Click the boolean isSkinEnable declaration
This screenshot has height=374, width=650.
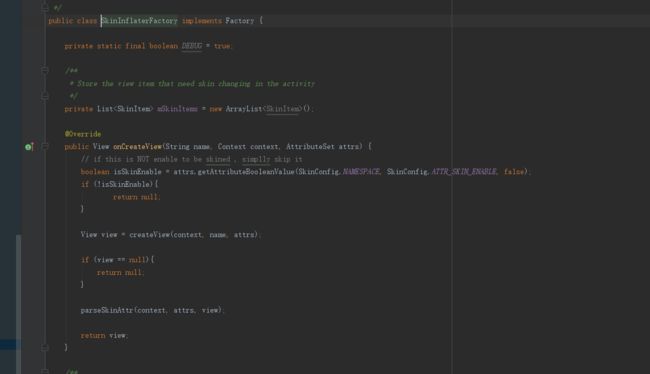click(x=121, y=172)
